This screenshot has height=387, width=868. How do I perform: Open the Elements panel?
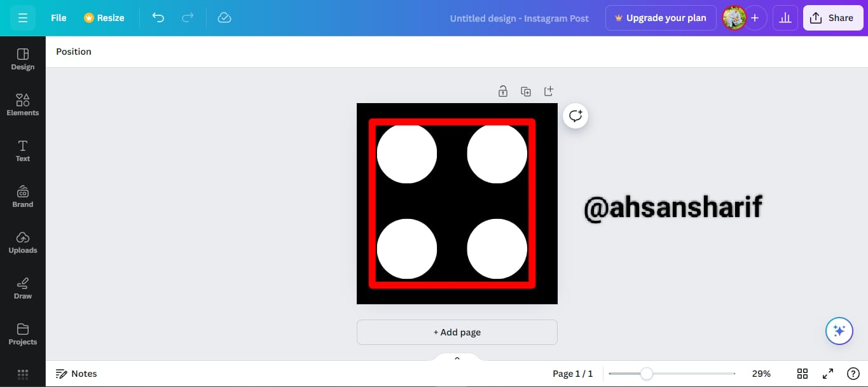(x=23, y=104)
